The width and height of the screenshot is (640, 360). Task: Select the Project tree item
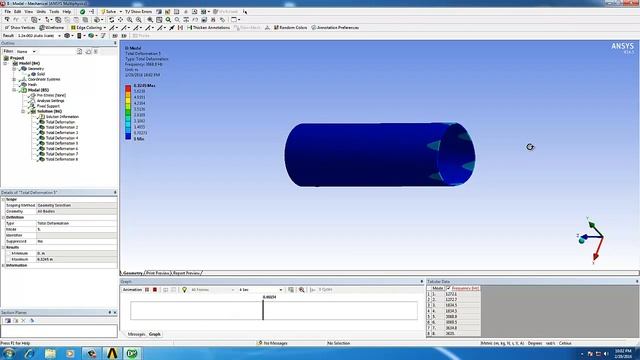click(x=17, y=58)
